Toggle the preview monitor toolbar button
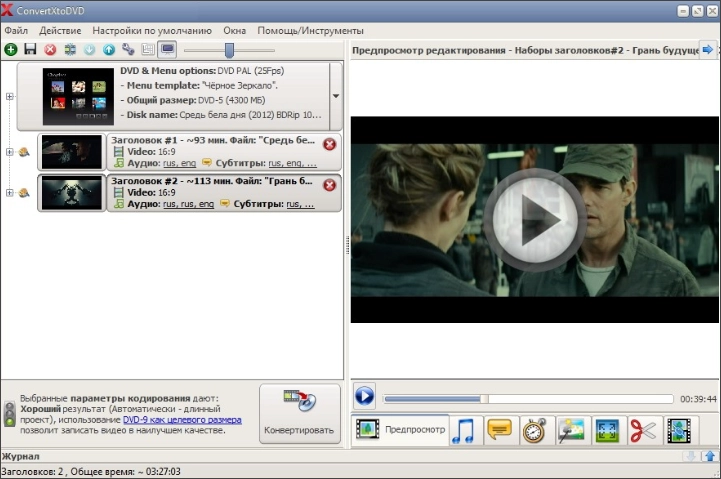 point(167,49)
